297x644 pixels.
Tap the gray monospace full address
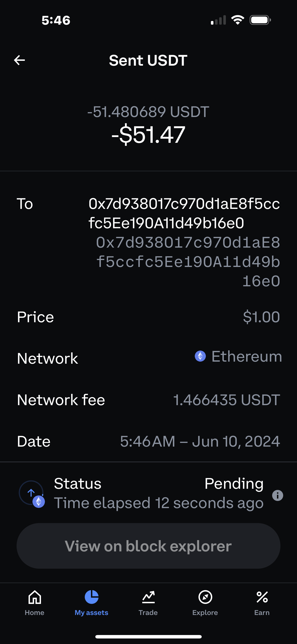(x=188, y=261)
